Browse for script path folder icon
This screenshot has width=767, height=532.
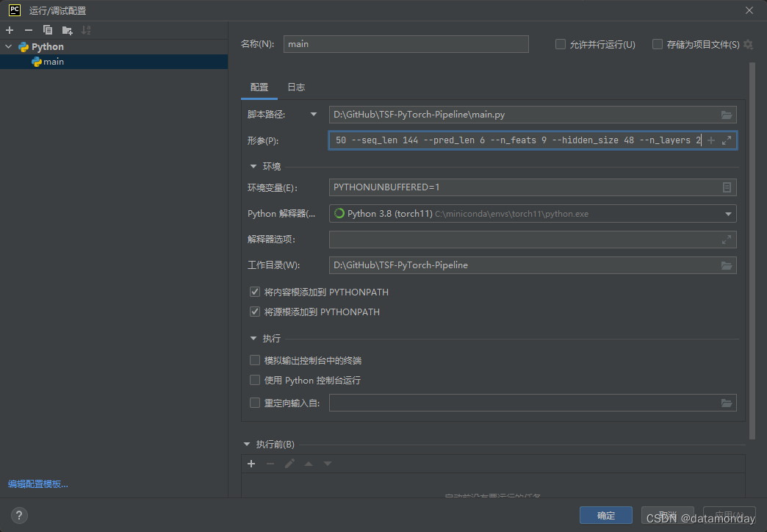pyautogui.click(x=727, y=115)
